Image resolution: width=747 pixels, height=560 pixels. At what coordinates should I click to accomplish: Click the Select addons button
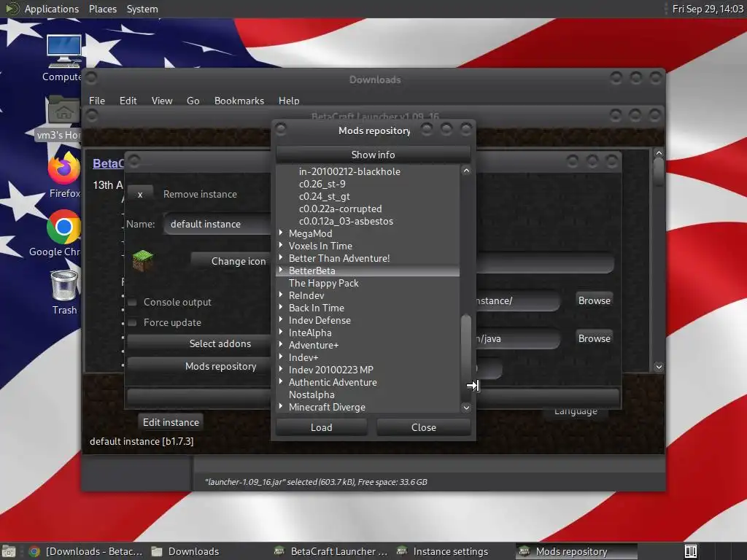(199, 343)
